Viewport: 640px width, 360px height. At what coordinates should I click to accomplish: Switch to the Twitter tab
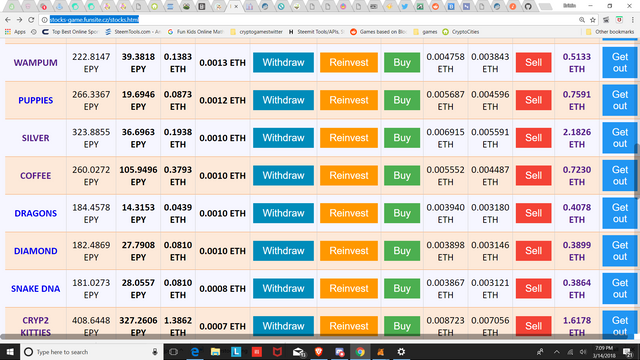click(x=404, y=7)
